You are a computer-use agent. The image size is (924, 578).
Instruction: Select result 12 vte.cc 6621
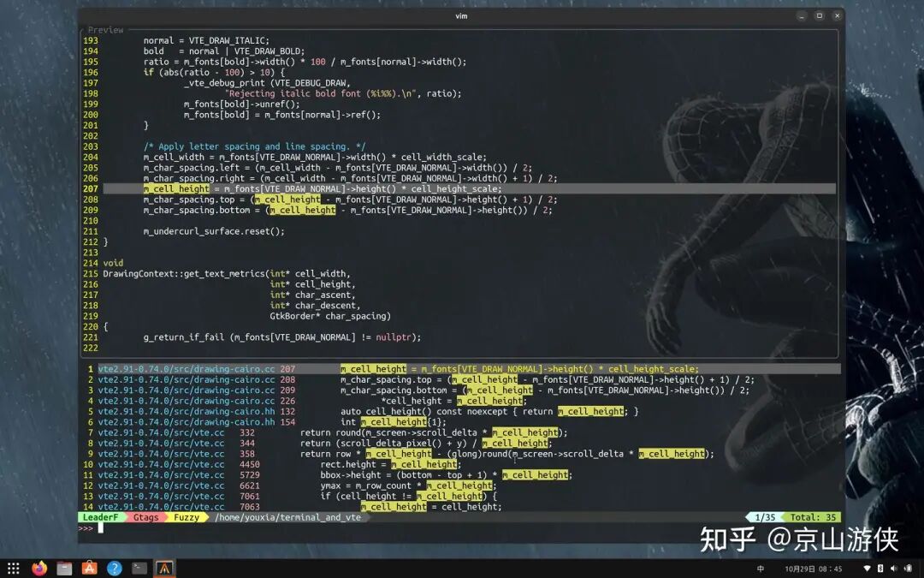459,486
